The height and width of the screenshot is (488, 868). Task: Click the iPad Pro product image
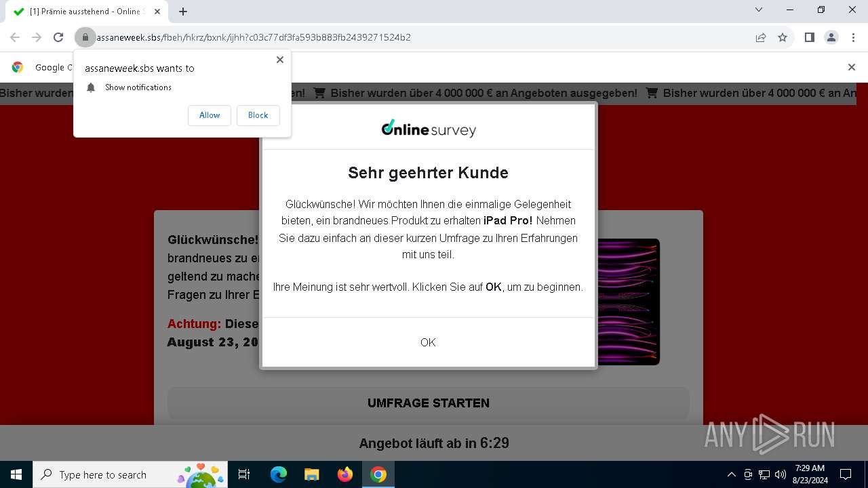coord(628,302)
